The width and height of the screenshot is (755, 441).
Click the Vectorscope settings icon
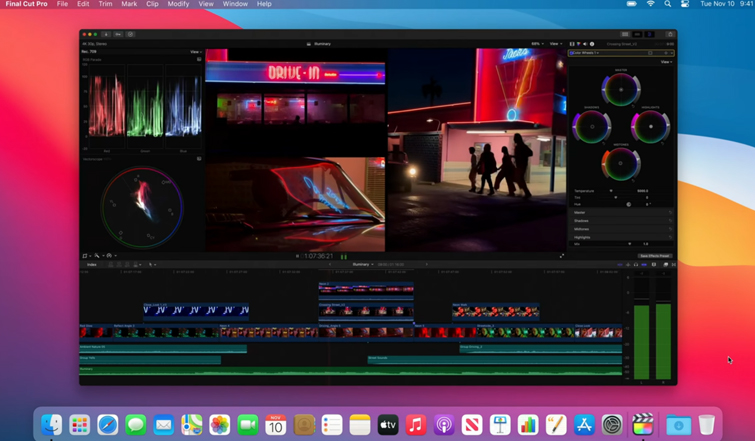click(199, 159)
